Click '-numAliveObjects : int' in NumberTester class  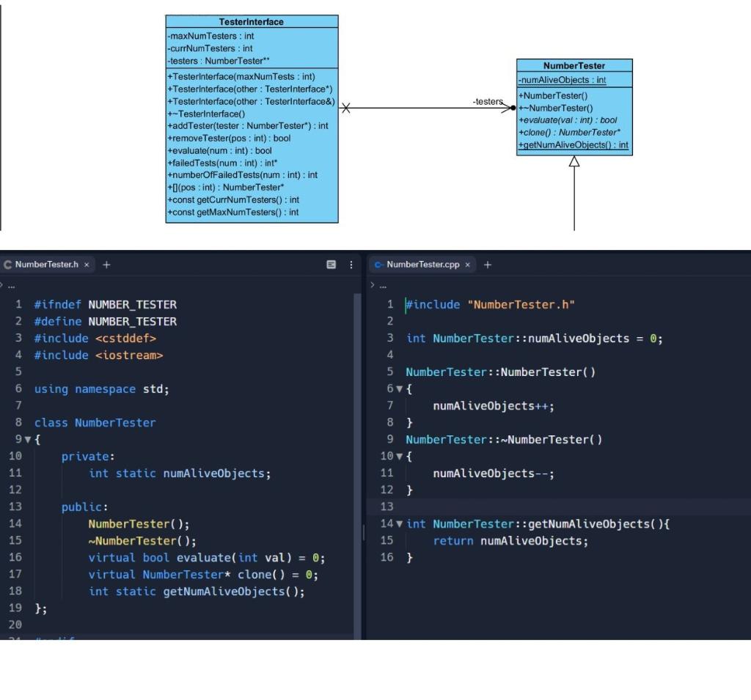click(x=563, y=80)
